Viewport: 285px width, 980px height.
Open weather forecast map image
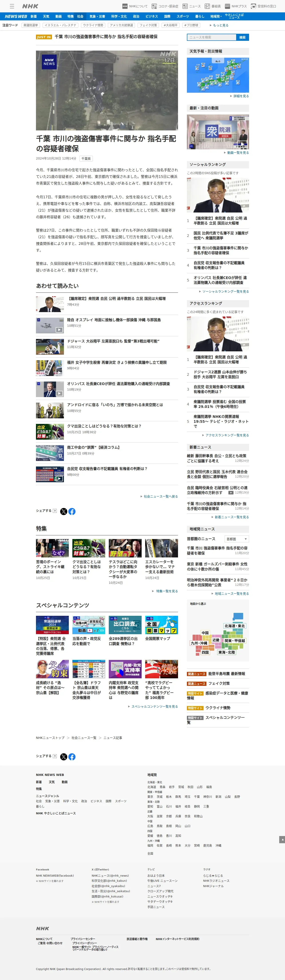pos(218,75)
